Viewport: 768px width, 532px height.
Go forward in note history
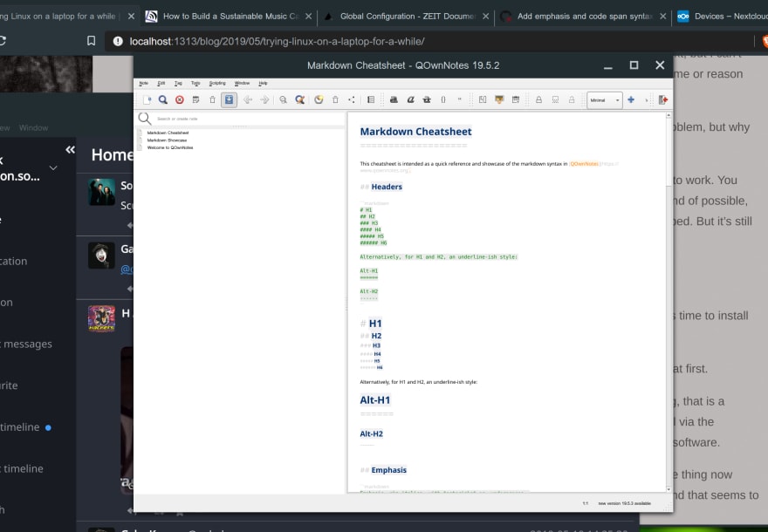click(x=264, y=99)
